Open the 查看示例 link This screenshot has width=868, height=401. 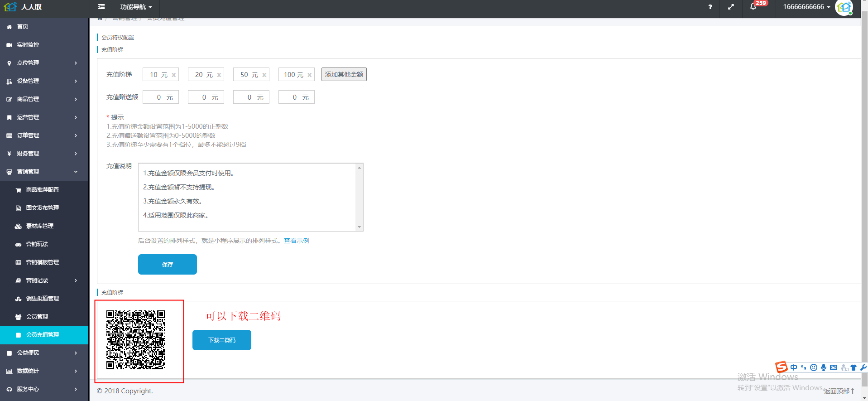297,241
